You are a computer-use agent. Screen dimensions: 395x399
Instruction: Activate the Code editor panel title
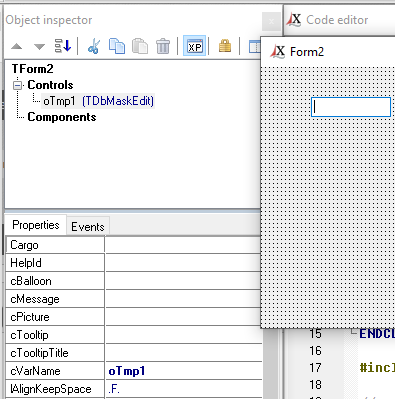337,20
